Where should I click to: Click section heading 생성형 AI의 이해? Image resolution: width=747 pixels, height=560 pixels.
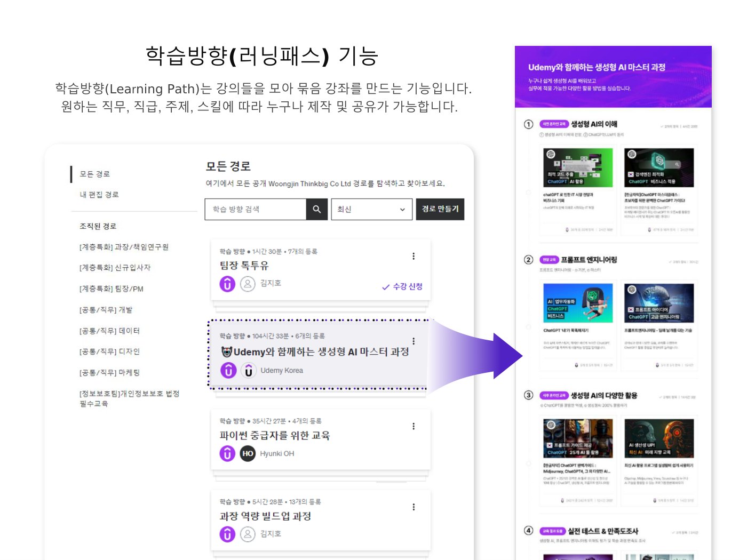(594, 124)
